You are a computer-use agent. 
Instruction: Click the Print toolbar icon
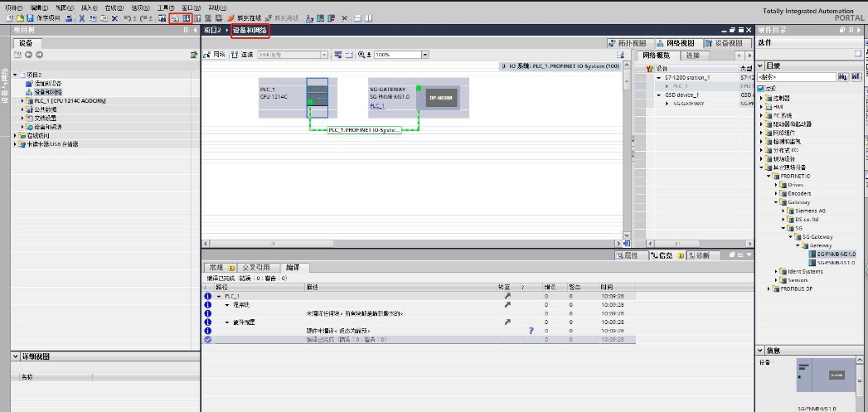pos(69,18)
